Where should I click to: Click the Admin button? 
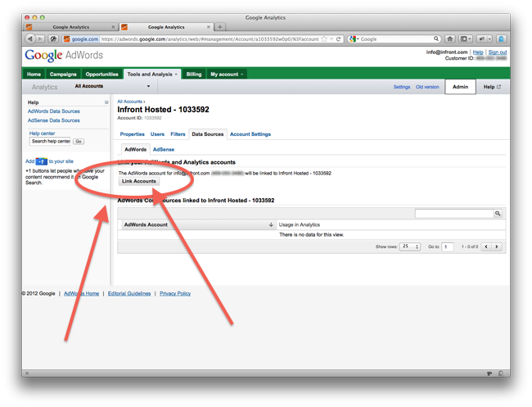[x=461, y=87]
